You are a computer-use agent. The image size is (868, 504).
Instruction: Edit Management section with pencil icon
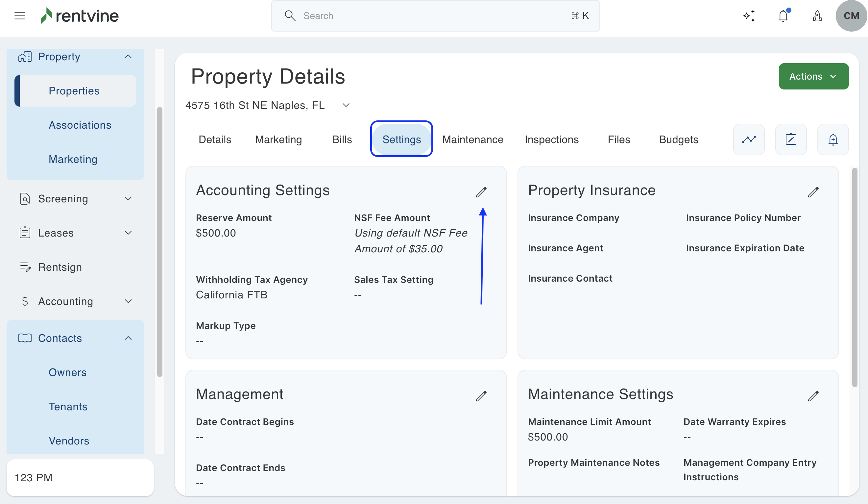(x=481, y=396)
